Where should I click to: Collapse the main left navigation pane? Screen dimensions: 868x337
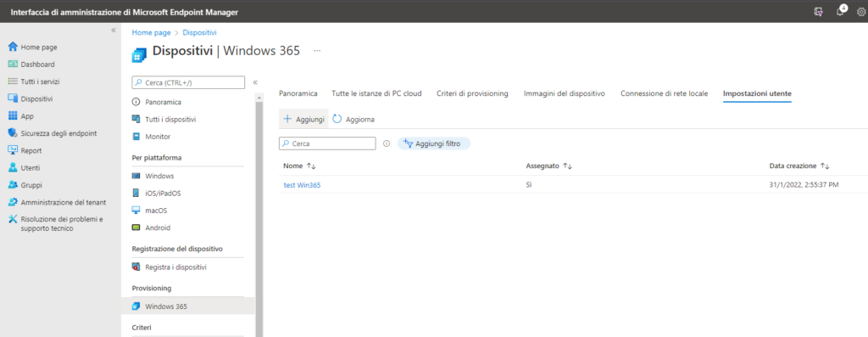(x=114, y=31)
